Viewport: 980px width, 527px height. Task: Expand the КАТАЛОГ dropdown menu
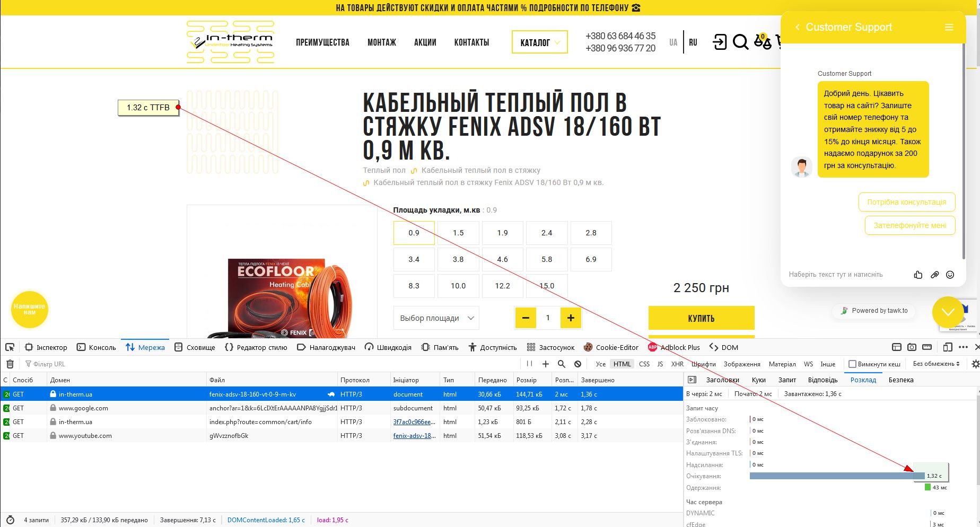[x=540, y=42]
